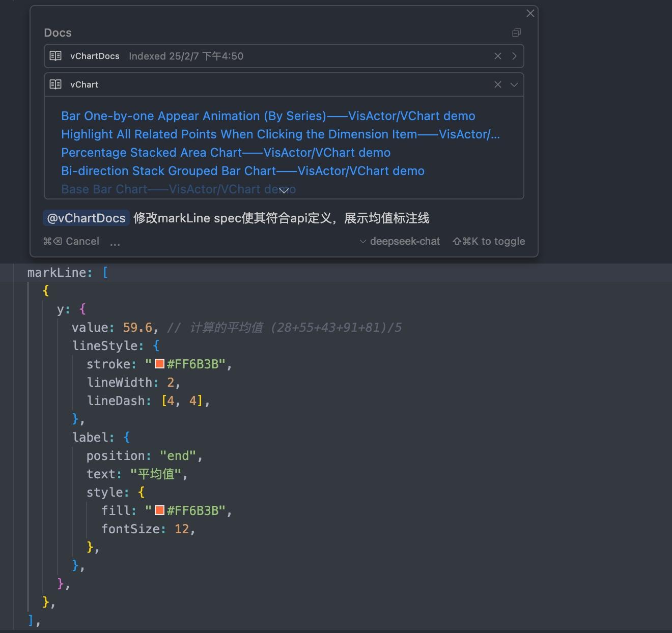The height and width of the screenshot is (633, 672).
Task: Collapse the vChart row chevron
Action: pos(514,84)
